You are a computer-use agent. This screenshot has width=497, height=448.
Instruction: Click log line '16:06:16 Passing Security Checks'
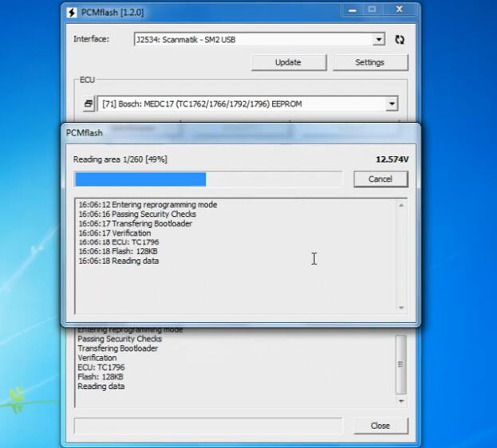tap(137, 214)
